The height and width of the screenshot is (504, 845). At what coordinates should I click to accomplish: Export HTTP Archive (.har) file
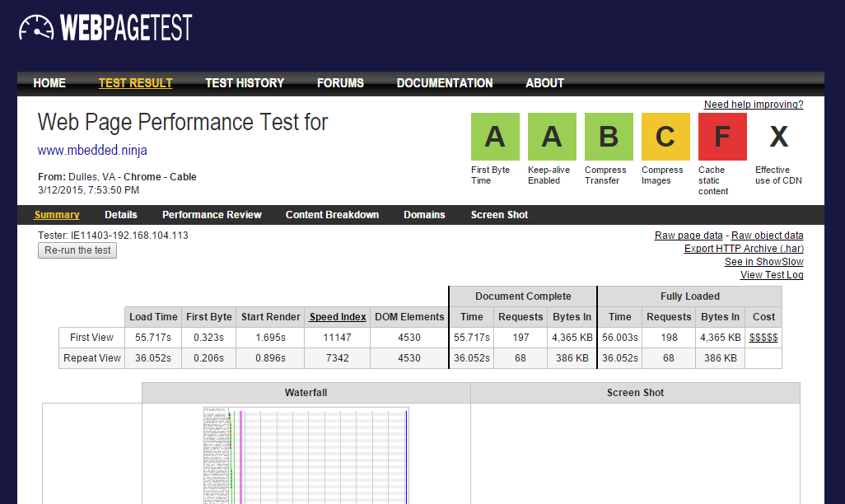coord(744,249)
